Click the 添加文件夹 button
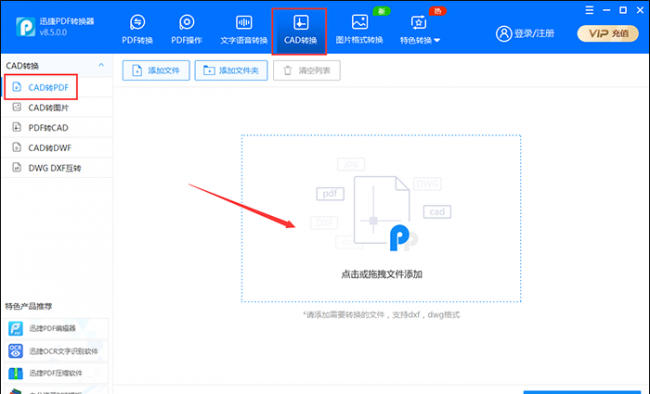This screenshot has height=394, width=650. pos(231,71)
